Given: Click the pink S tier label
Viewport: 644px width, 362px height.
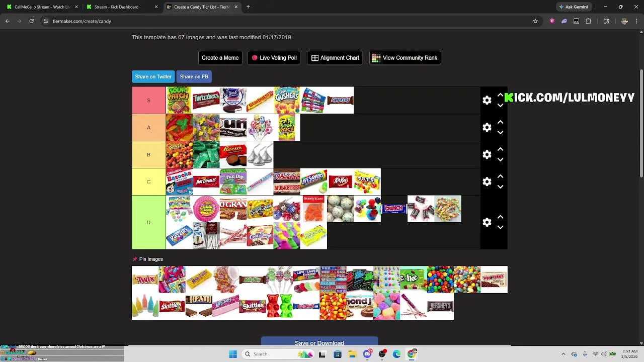Looking at the screenshot, I should (148, 100).
